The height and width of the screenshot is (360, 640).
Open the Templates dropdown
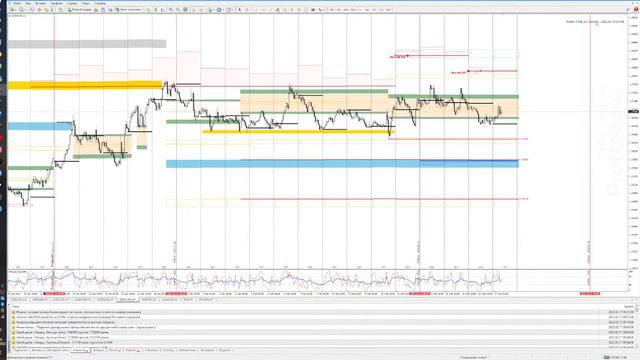pos(230,9)
